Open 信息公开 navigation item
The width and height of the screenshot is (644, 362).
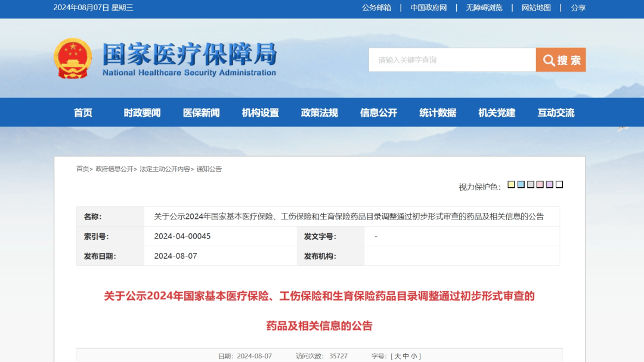[x=379, y=113]
